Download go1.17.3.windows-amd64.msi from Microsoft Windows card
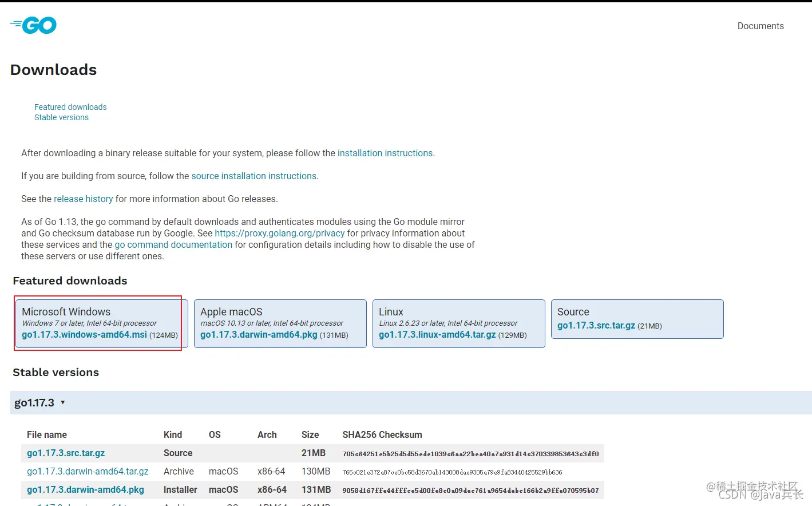This screenshot has width=812, height=506. click(x=84, y=334)
